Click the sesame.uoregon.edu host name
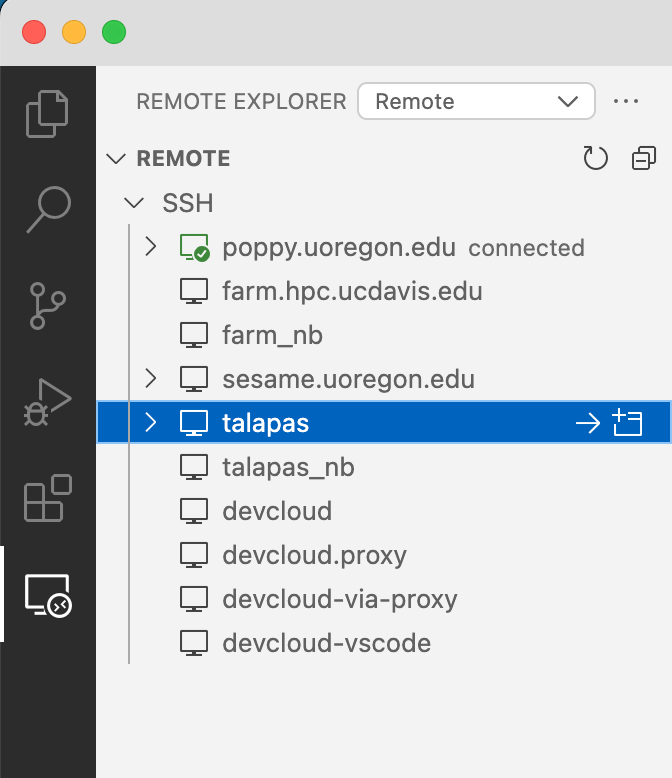 tap(348, 380)
